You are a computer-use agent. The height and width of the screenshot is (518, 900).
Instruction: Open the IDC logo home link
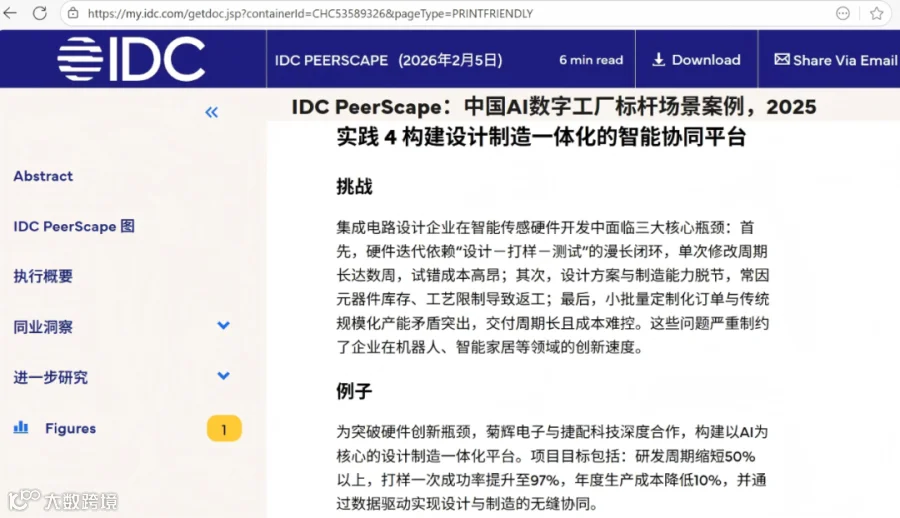pos(131,59)
